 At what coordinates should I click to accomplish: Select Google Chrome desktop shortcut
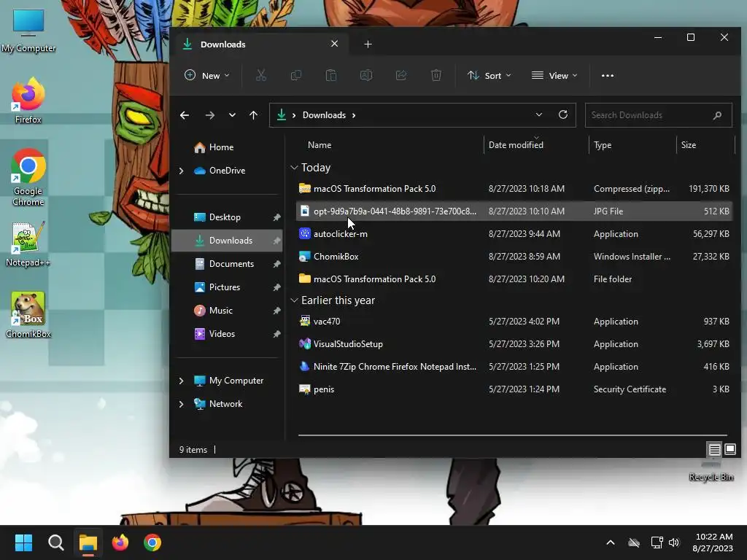pos(28,176)
